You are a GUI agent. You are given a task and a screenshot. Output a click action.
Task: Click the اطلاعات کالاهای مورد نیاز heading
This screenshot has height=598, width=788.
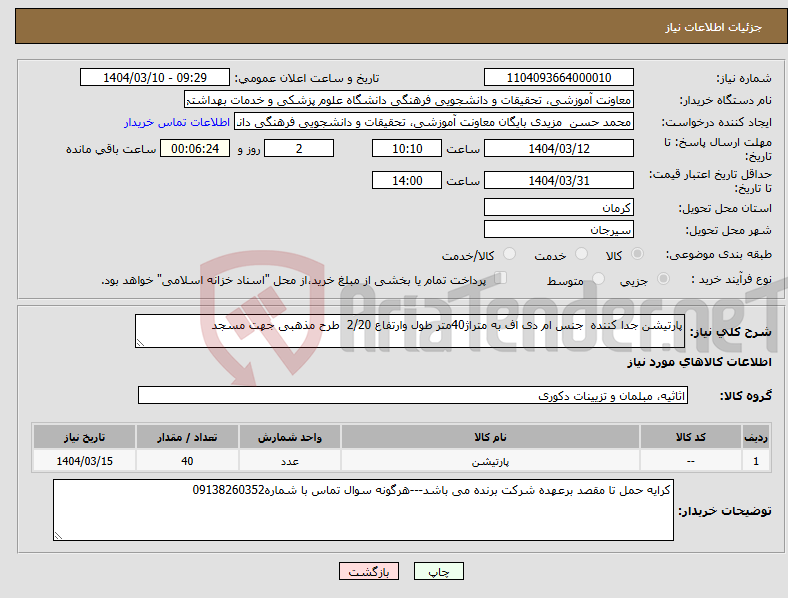699,362
